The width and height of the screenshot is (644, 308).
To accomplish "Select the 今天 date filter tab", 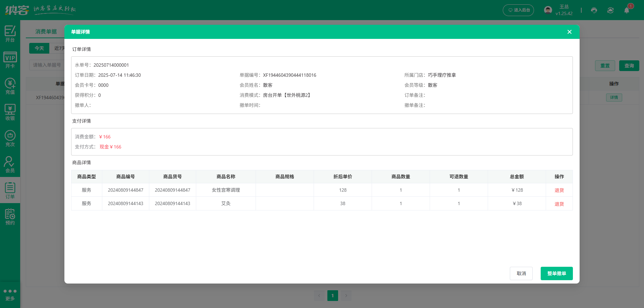I will (x=39, y=48).
